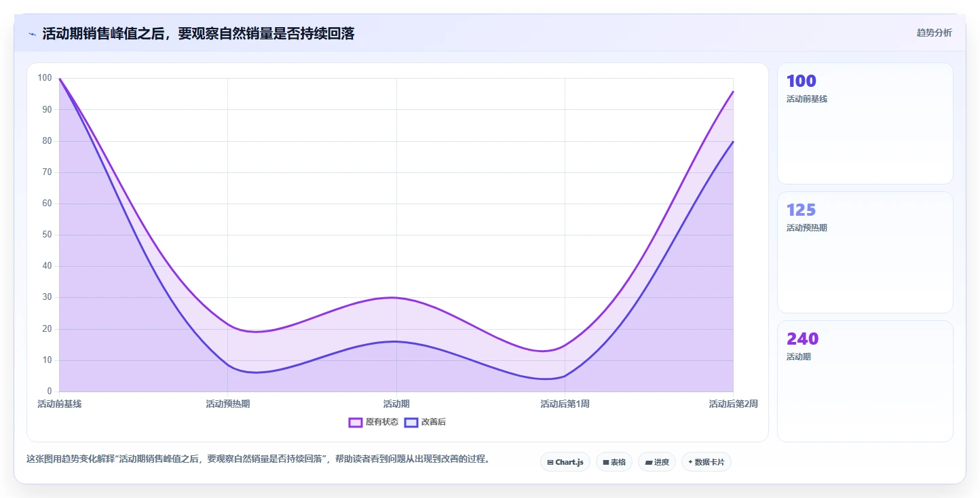Click y-axis tick label 10
This screenshot has height=498, width=980.
click(x=46, y=360)
